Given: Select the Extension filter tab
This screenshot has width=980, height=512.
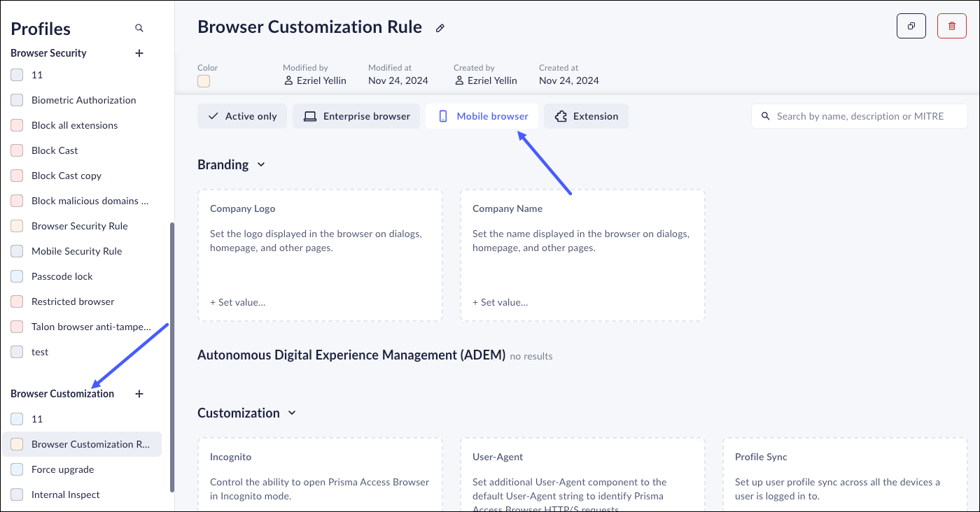Looking at the screenshot, I should (x=586, y=116).
